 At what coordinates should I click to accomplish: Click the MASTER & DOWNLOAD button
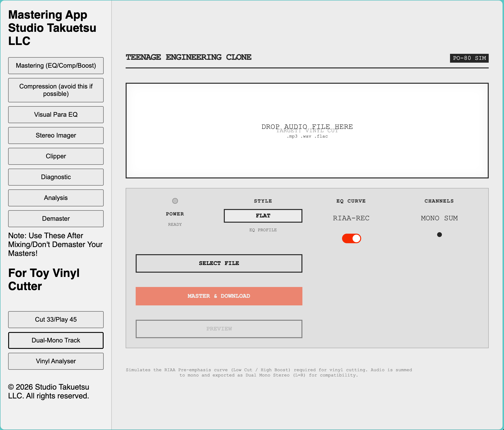(x=219, y=296)
